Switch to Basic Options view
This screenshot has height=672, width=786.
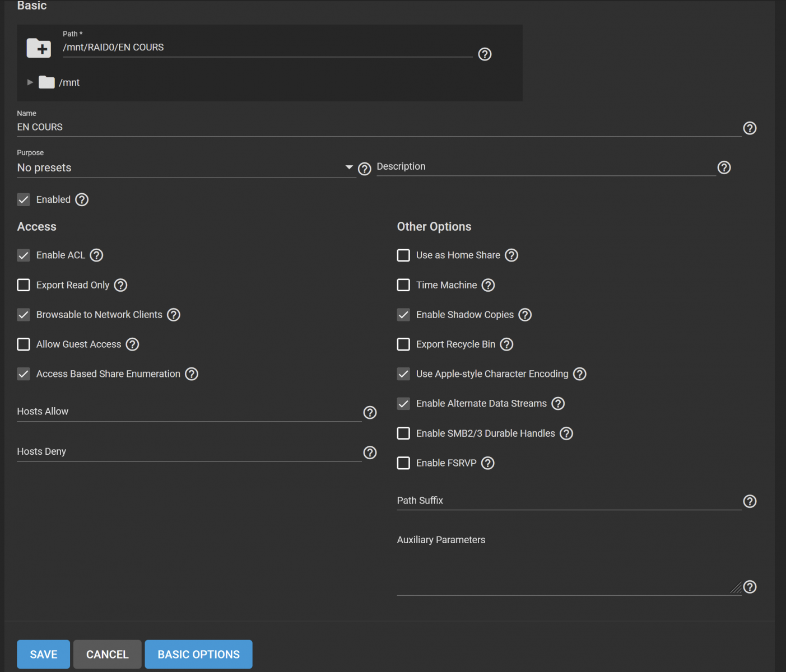point(199,654)
